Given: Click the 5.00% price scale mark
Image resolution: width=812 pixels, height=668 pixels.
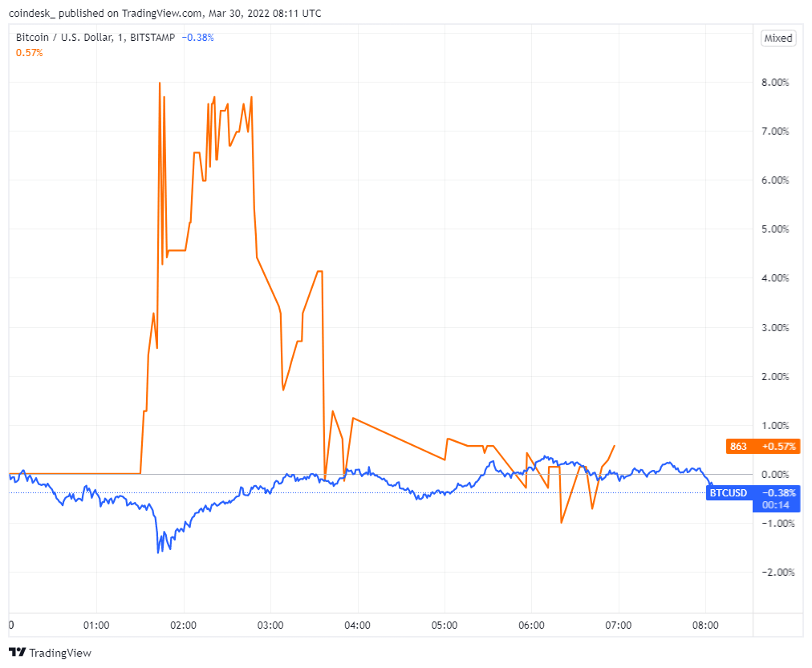Looking at the screenshot, I should coord(773,229).
